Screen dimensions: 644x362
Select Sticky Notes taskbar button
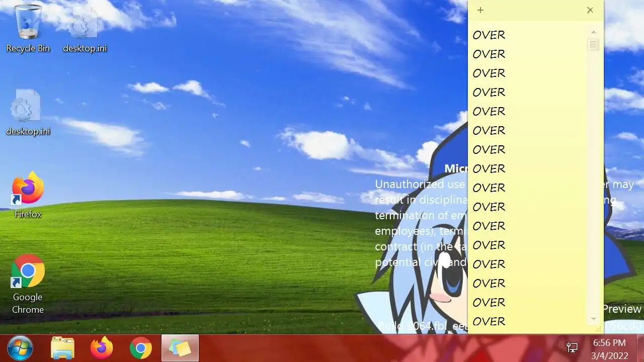(180, 348)
